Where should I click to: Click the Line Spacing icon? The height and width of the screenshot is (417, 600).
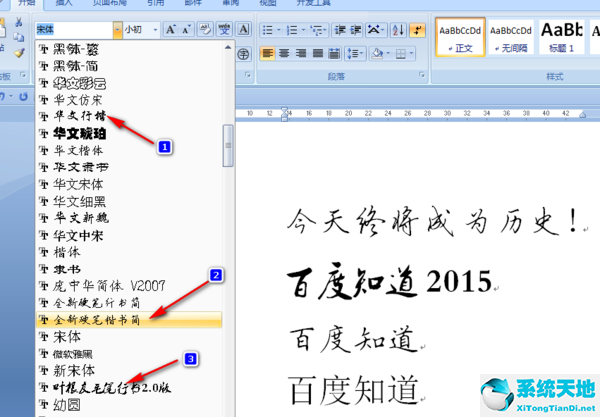coord(352,54)
